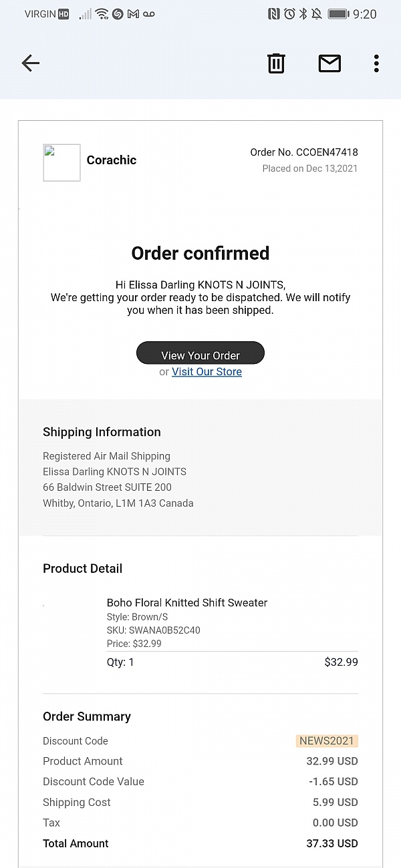This screenshot has width=401, height=868.
Task: Tap the Shazam notification icon
Action: click(x=118, y=14)
